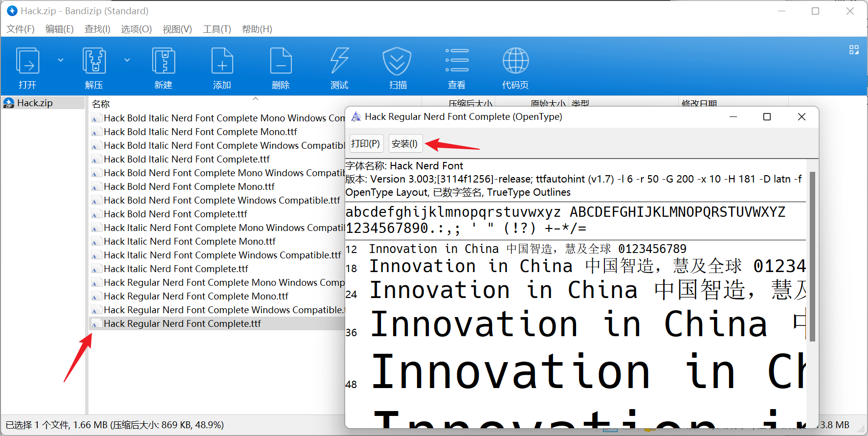The height and width of the screenshot is (436, 868).
Task: Open the 查找(I) menu
Action: pyautogui.click(x=97, y=29)
